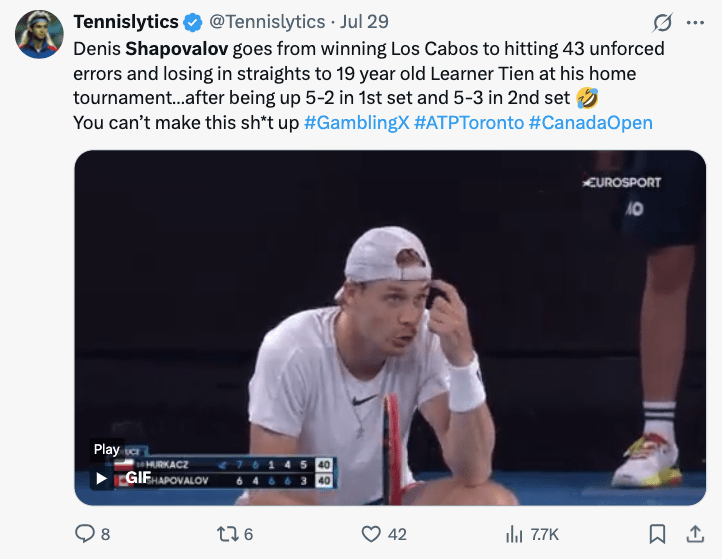The width and height of the screenshot is (722, 559).
Task: Bookmark this post
Action: pyautogui.click(x=657, y=534)
